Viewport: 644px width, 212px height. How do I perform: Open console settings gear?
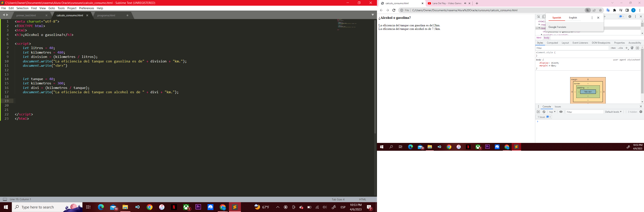click(x=641, y=112)
